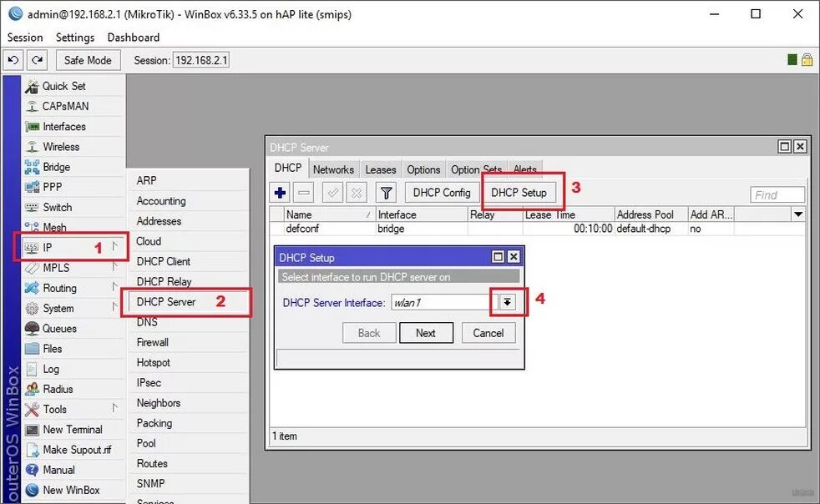Open New Terminal from the sidebar

73,430
